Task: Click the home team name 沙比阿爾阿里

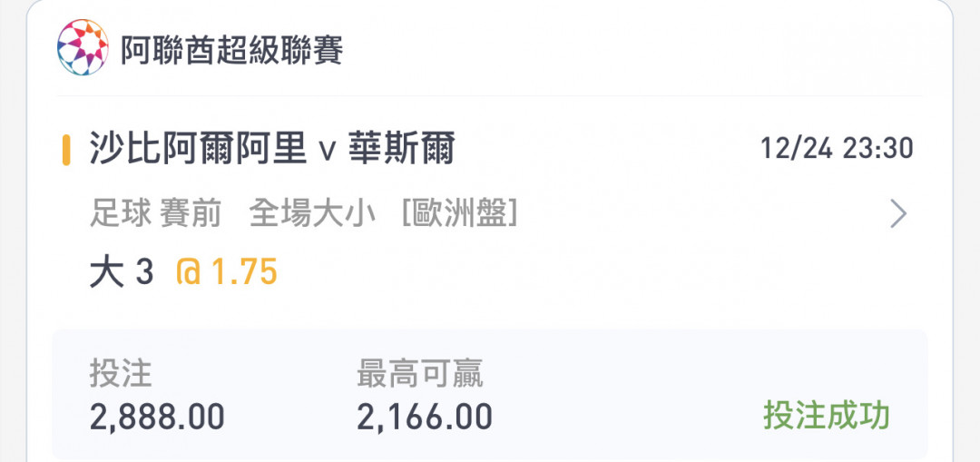Action: [198, 149]
